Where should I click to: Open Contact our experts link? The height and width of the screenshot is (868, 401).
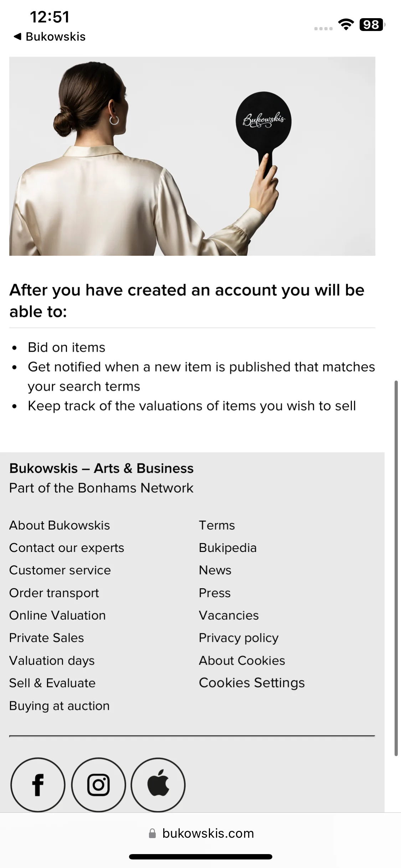pos(67,548)
